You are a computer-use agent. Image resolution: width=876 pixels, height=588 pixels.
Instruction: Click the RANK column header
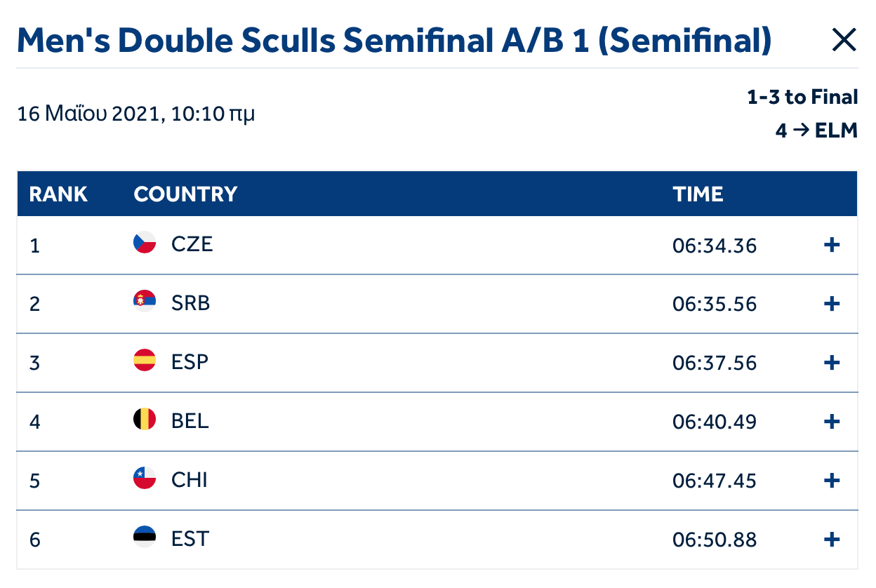[58, 194]
